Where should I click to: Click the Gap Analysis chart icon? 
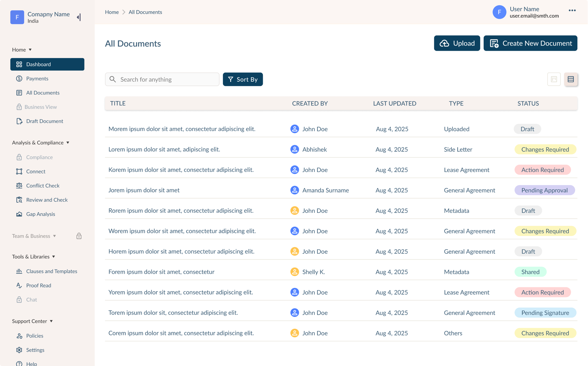19,214
